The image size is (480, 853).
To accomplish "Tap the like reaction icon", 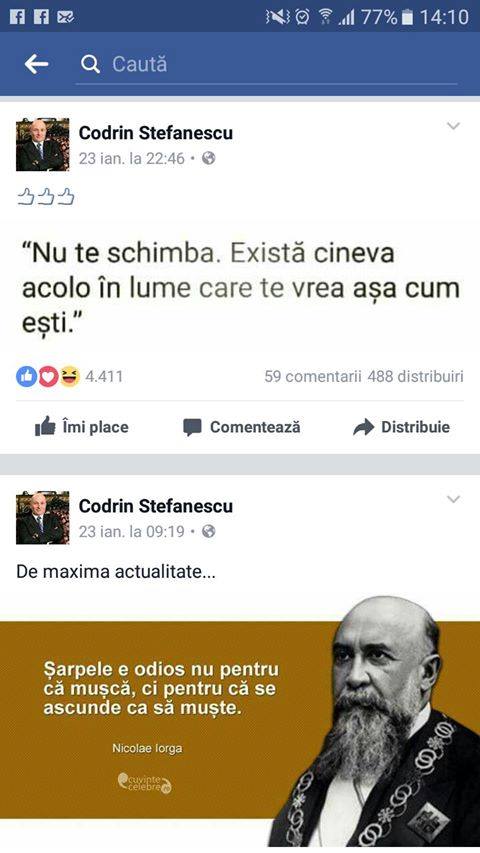I will coord(26,376).
